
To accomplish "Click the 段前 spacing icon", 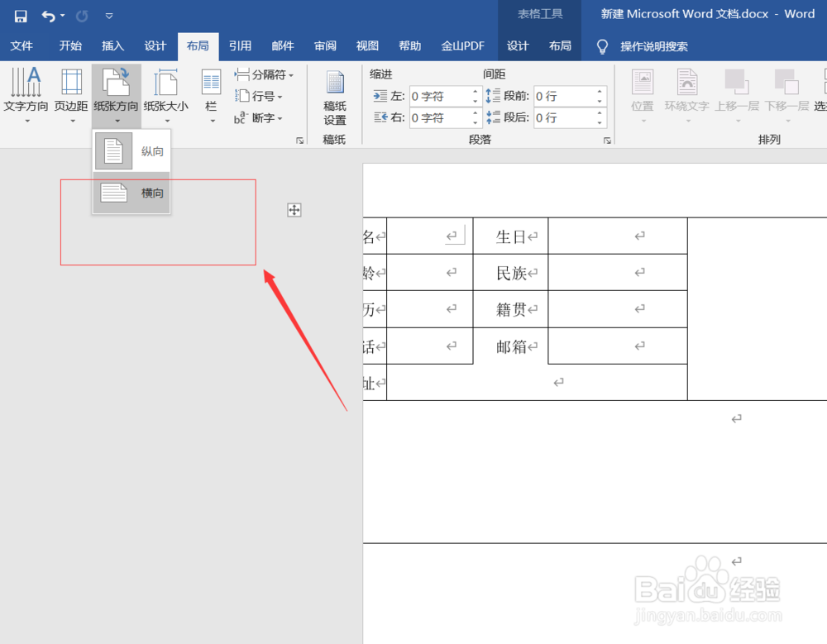I will pos(493,96).
